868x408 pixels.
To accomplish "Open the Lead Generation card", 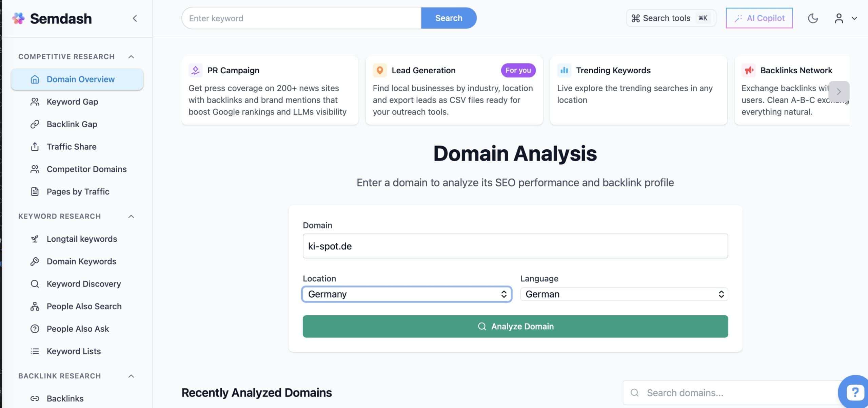I will [454, 90].
